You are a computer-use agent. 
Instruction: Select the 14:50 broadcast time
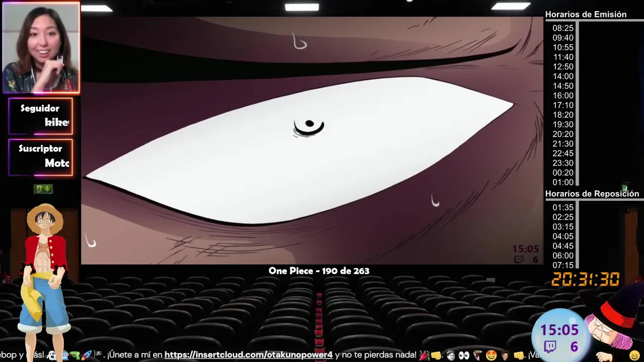pyautogui.click(x=563, y=86)
